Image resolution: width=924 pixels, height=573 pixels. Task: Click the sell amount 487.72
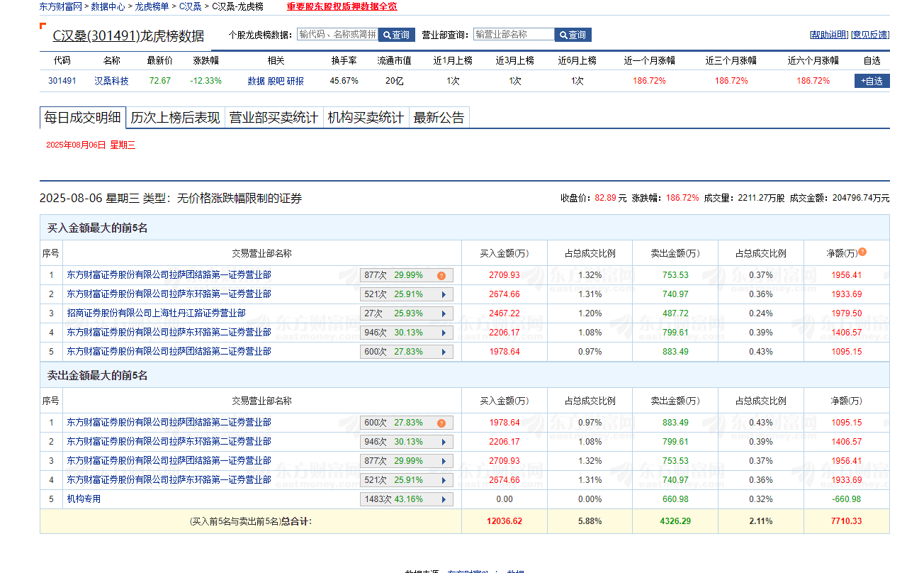[675, 313]
